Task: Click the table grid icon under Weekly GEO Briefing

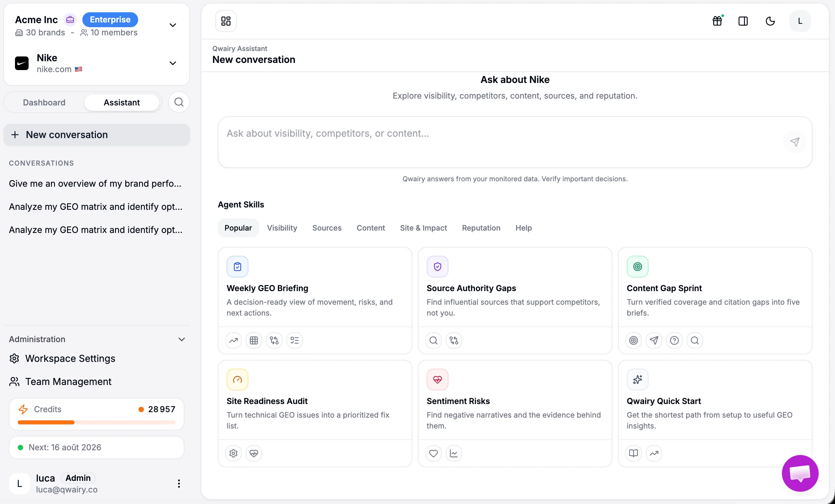Action: click(254, 340)
